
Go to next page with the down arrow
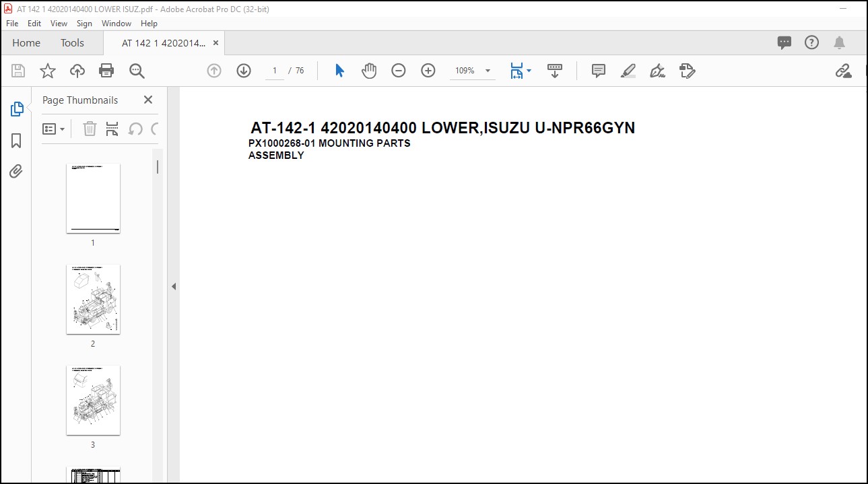(x=244, y=71)
